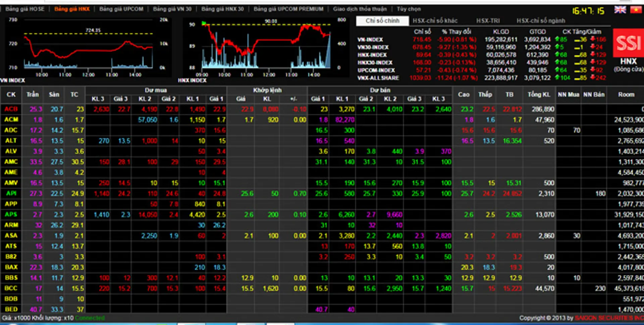Select stock ticker BAX
The width and height of the screenshot is (644, 325).
pyautogui.click(x=11, y=267)
